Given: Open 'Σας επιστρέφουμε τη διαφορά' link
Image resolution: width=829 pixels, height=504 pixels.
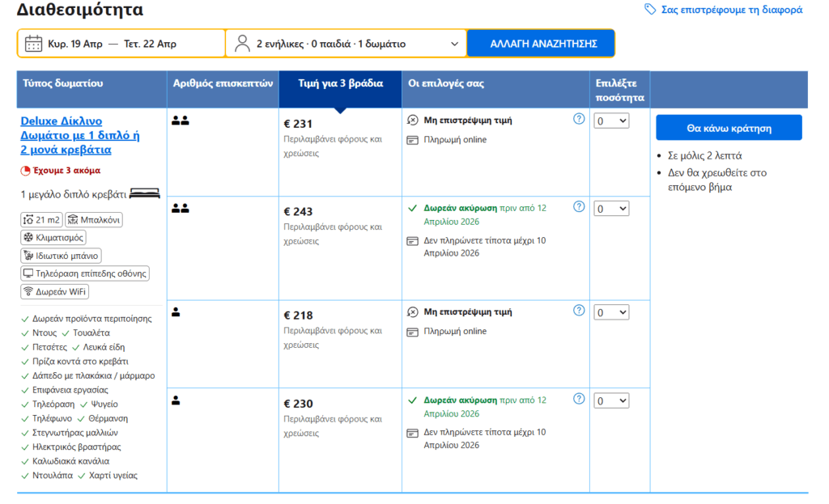Looking at the screenshot, I should [x=731, y=10].
